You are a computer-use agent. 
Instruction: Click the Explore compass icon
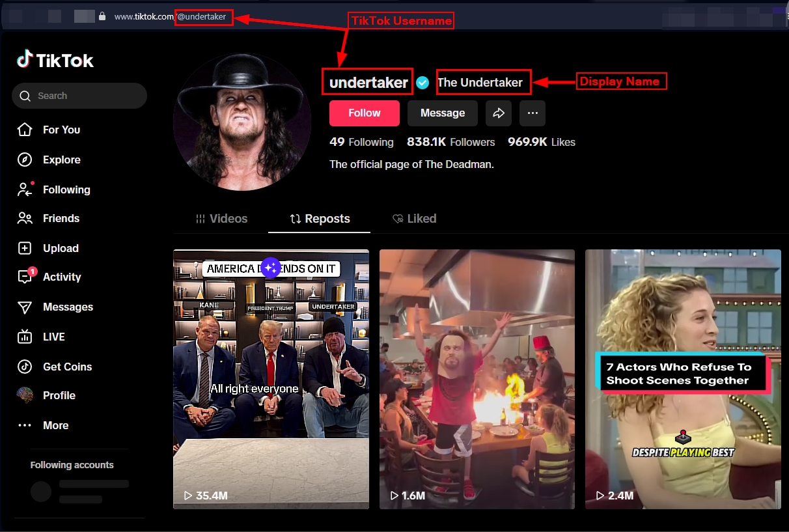(25, 160)
